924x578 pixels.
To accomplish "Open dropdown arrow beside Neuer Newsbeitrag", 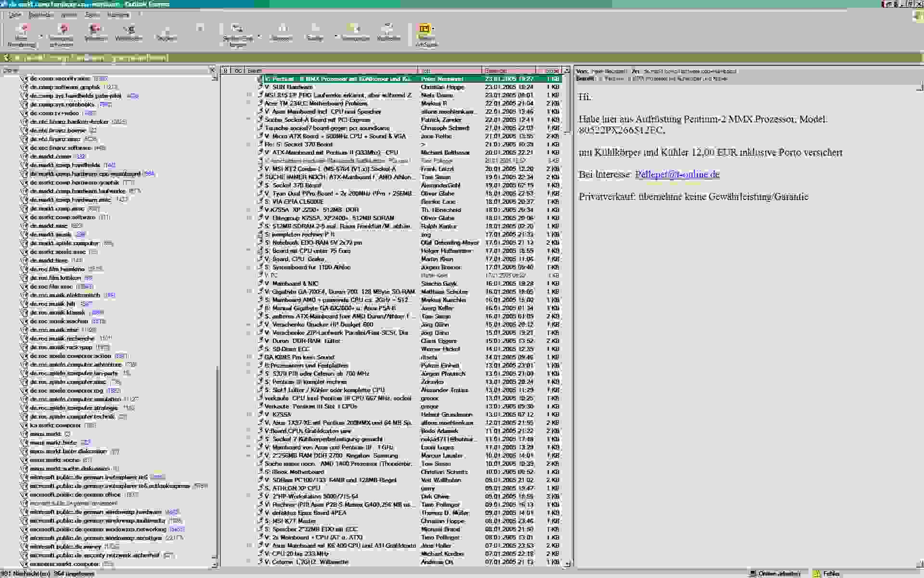I will click(x=41, y=37).
